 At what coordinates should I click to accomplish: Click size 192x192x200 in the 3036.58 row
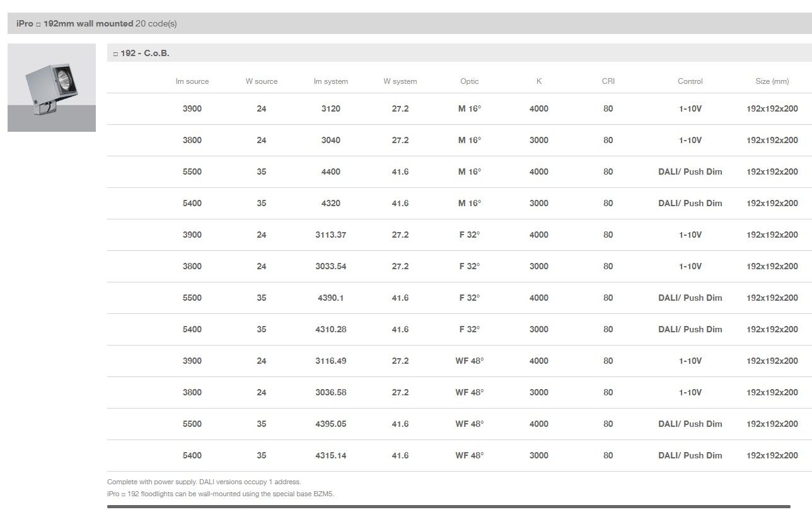(772, 392)
